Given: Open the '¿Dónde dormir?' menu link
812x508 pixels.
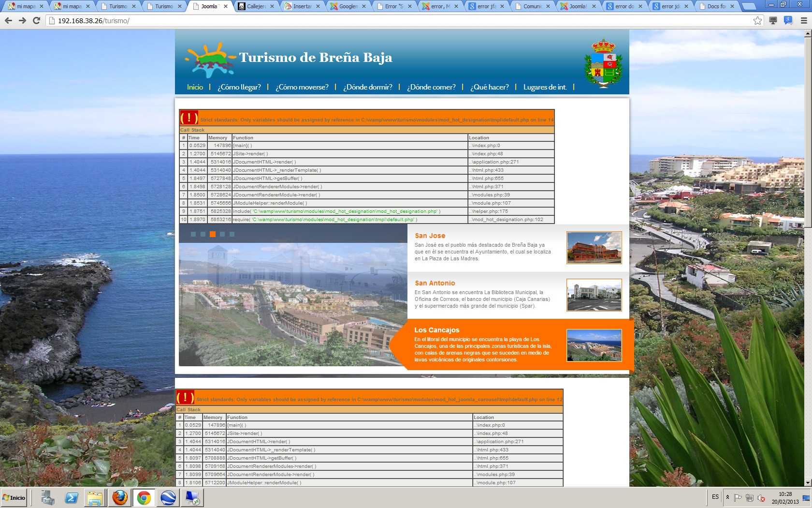Looking at the screenshot, I should click(367, 87).
